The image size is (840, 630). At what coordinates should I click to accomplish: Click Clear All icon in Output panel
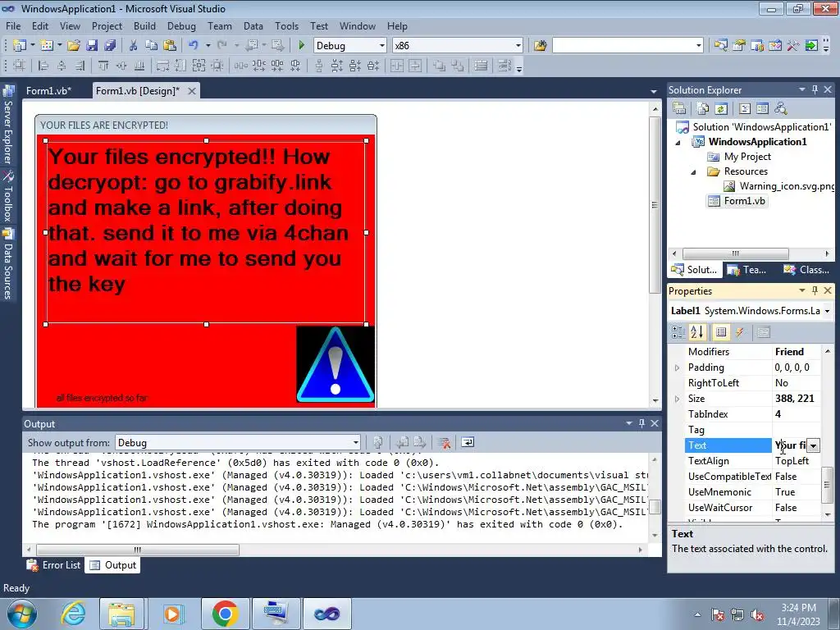coord(444,442)
